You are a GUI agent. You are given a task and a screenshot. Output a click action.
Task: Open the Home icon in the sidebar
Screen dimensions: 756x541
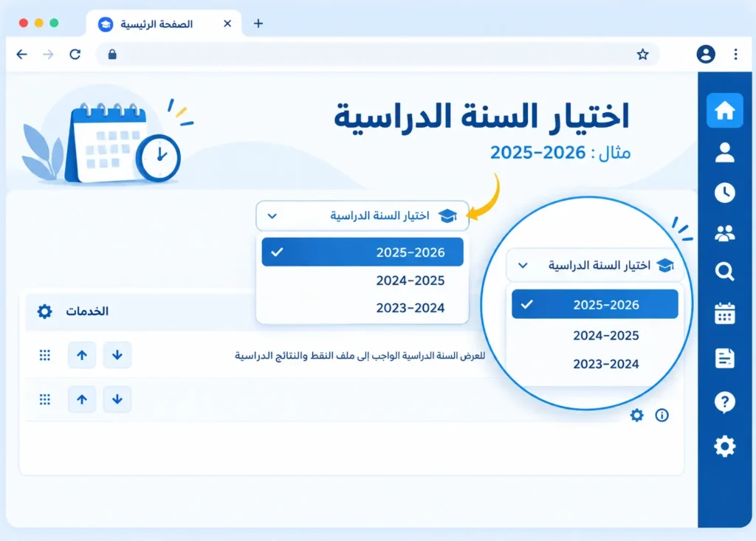point(725,111)
